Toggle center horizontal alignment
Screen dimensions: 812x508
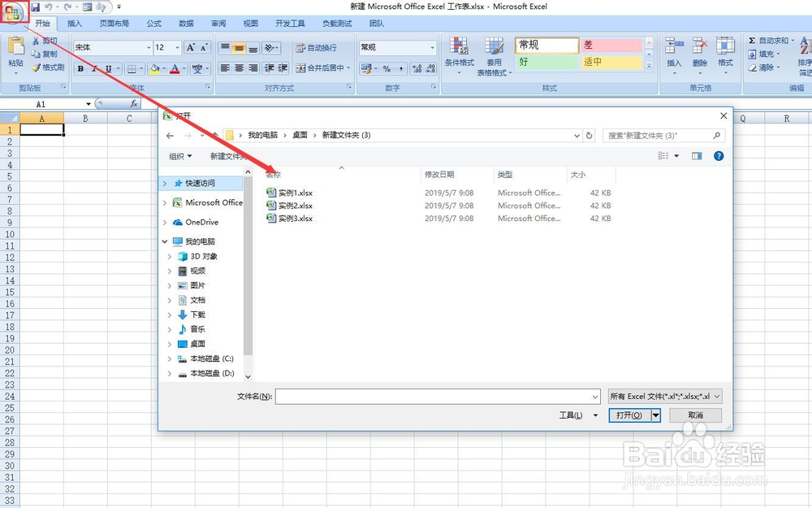pos(239,68)
